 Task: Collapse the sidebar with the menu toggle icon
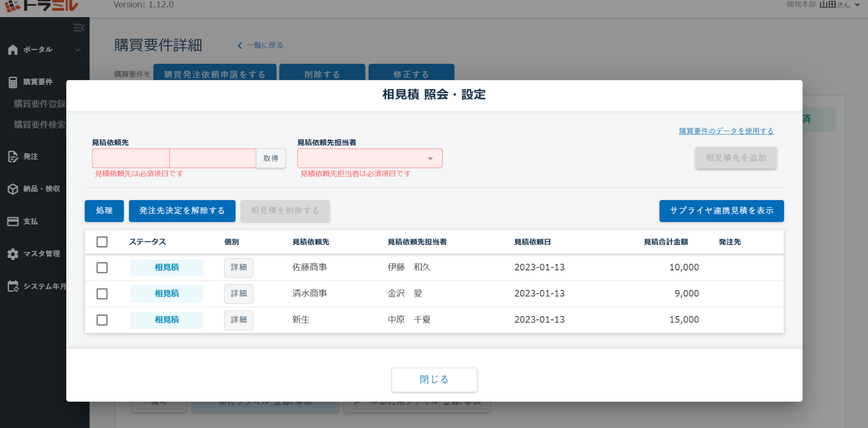tap(79, 28)
